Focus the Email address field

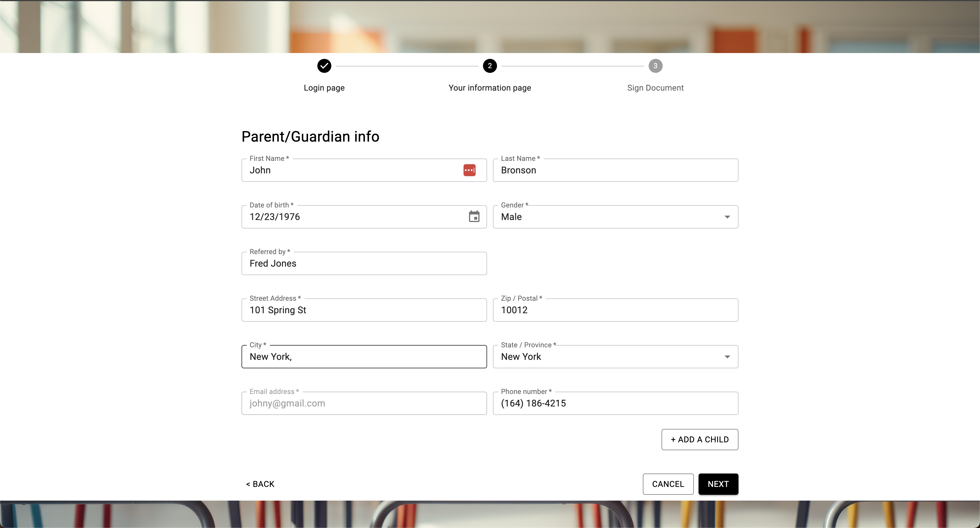pos(364,403)
